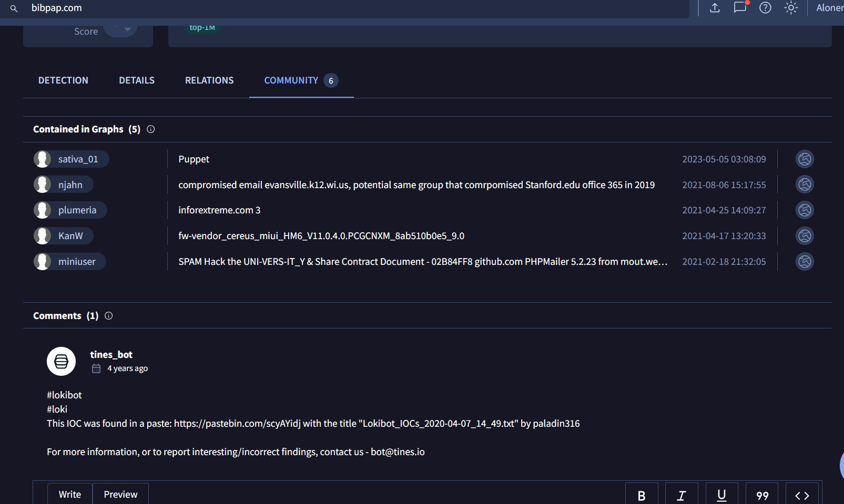The image size is (844, 504).
Task: Open the notifications chat icon
Action: click(740, 8)
